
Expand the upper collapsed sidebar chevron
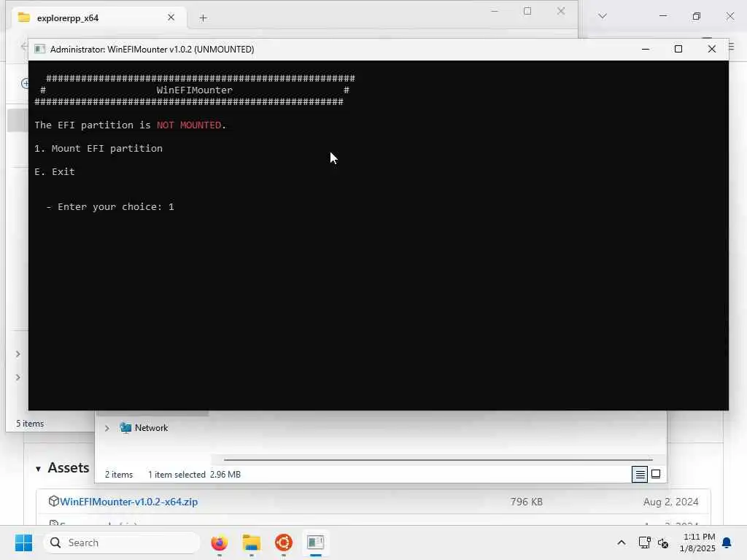[x=18, y=354]
